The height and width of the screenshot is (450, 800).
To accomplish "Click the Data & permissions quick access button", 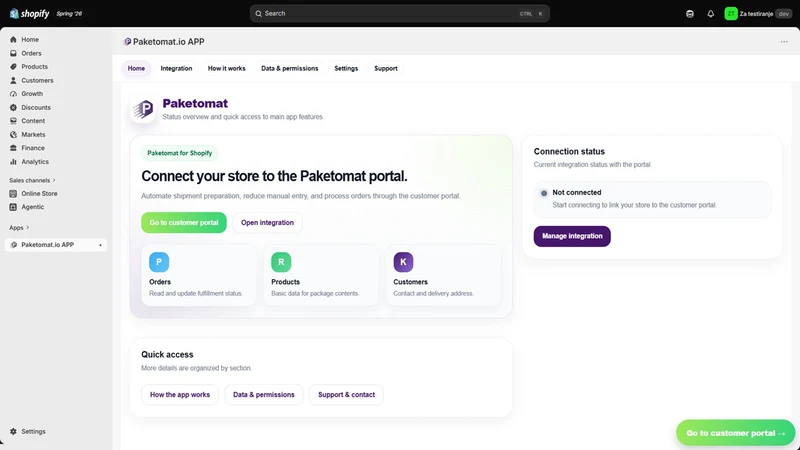I will click(264, 394).
